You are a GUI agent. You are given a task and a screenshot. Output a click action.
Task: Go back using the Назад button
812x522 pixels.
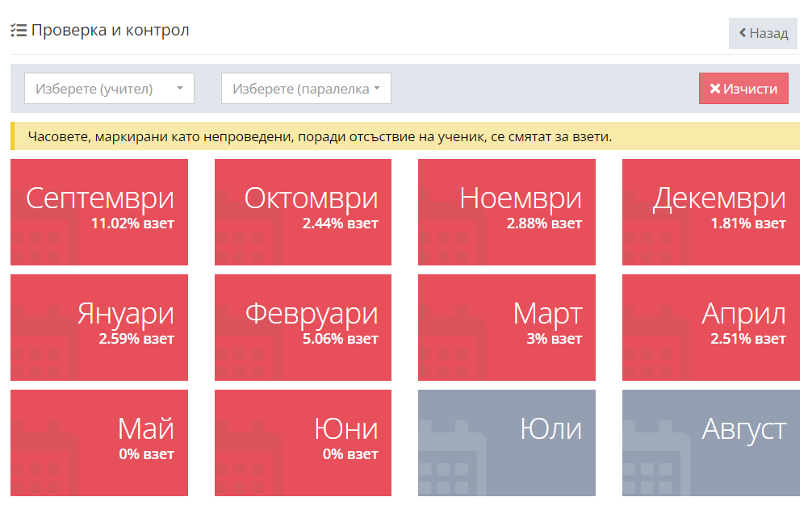click(763, 33)
